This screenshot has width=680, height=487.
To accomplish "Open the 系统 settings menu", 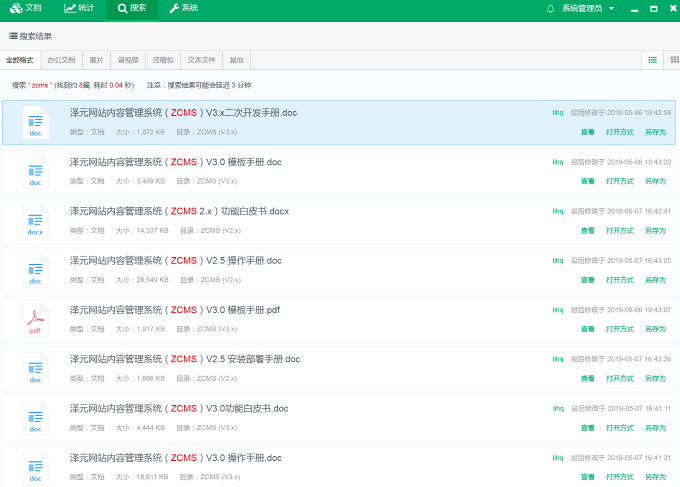I will click(183, 8).
